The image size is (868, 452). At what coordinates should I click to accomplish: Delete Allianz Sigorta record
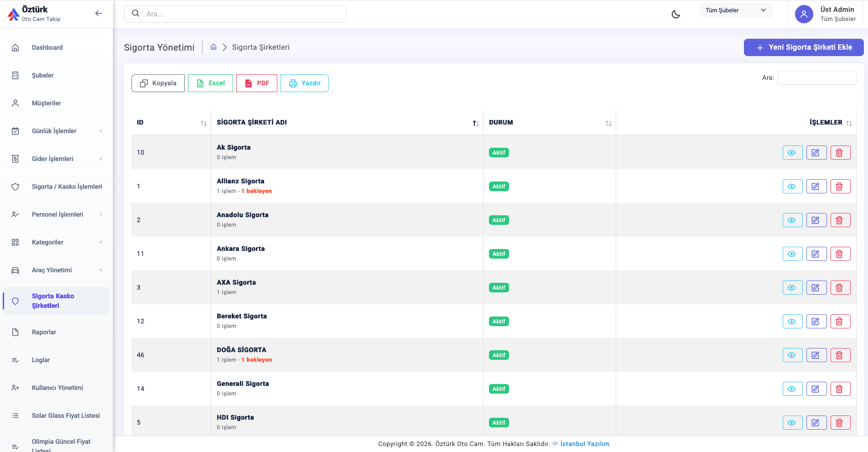(840, 187)
